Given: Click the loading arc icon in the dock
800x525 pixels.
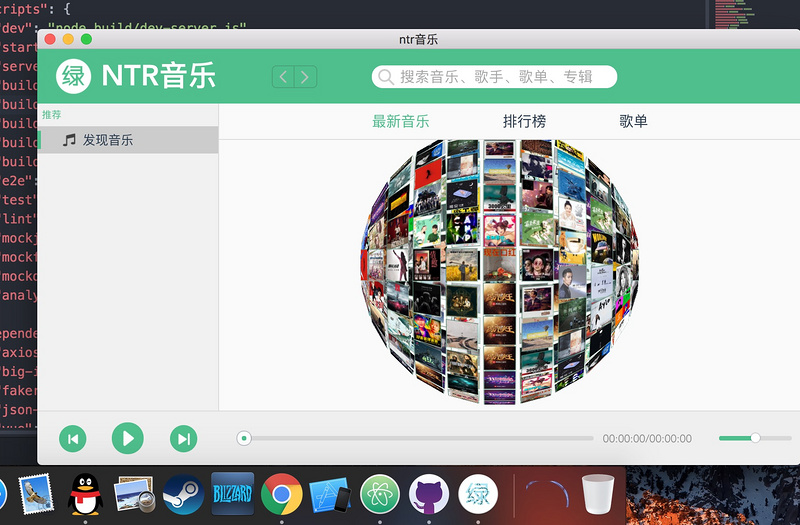Looking at the screenshot, I should [547, 493].
